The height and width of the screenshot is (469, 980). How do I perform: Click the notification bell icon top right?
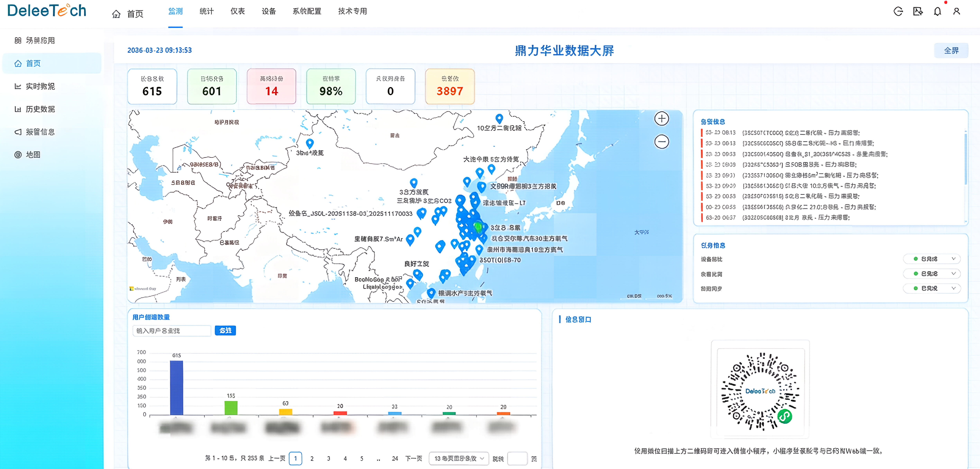(x=937, y=11)
